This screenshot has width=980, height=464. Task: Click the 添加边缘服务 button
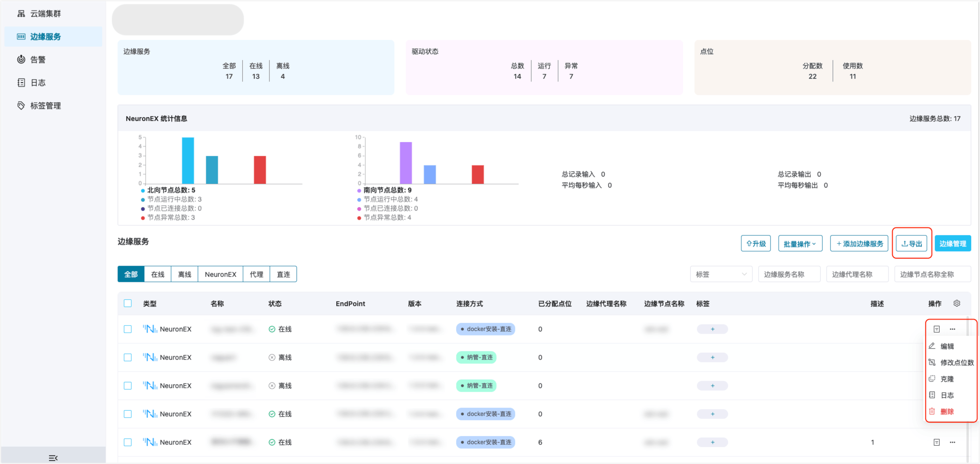pos(859,244)
